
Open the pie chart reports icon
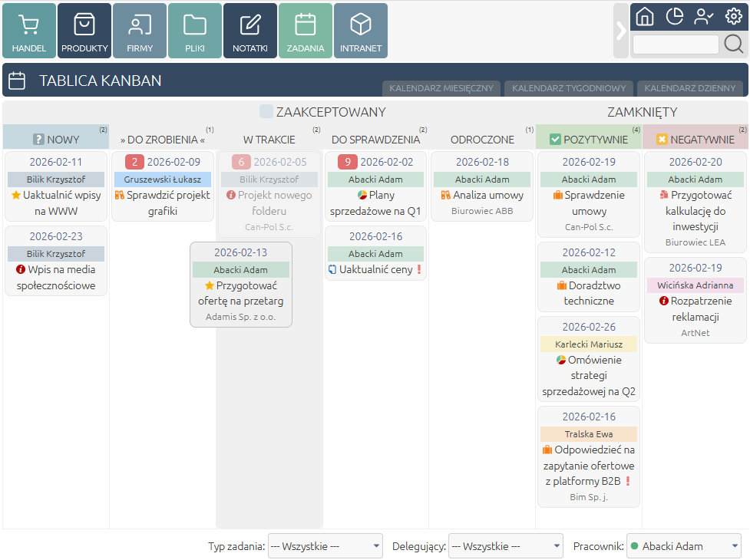pyautogui.click(x=674, y=16)
